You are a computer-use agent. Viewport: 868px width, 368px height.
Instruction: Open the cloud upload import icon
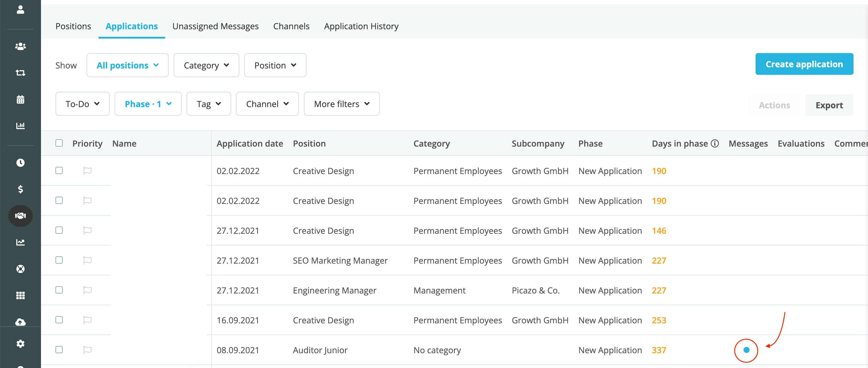(20, 322)
